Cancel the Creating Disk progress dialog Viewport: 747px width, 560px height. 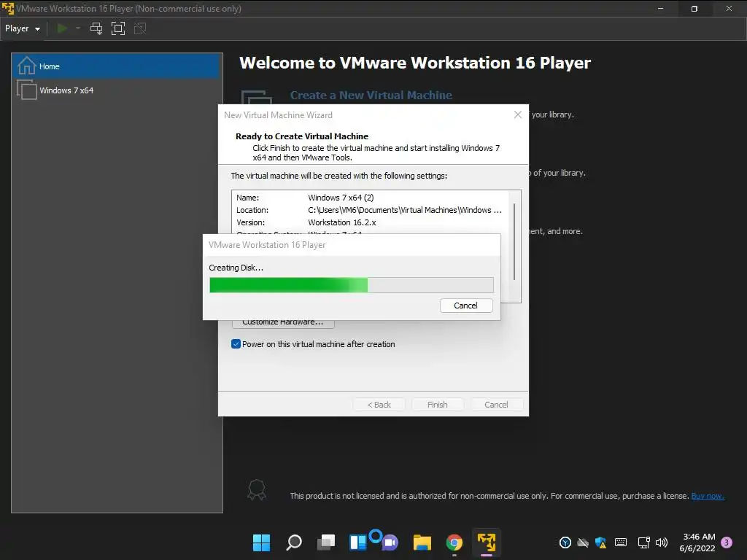[x=466, y=306]
